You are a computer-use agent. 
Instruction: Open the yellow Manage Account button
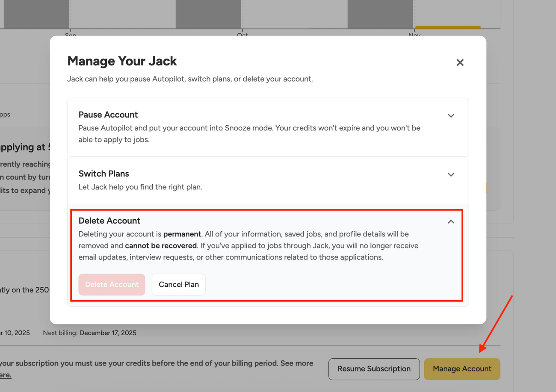tap(462, 369)
